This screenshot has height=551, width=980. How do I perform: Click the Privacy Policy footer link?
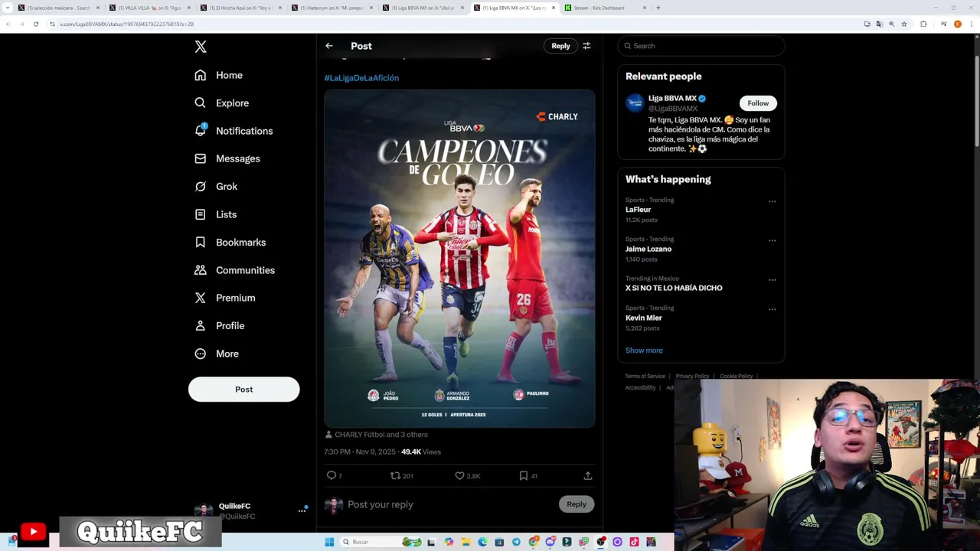tap(692, 377)
